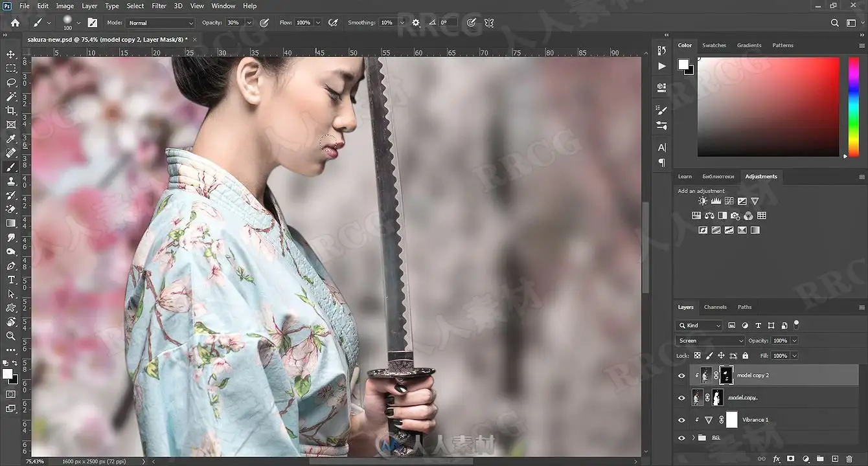Select the Horizontal Type tool
The image size is (868, 466).
tap(11, 280)
